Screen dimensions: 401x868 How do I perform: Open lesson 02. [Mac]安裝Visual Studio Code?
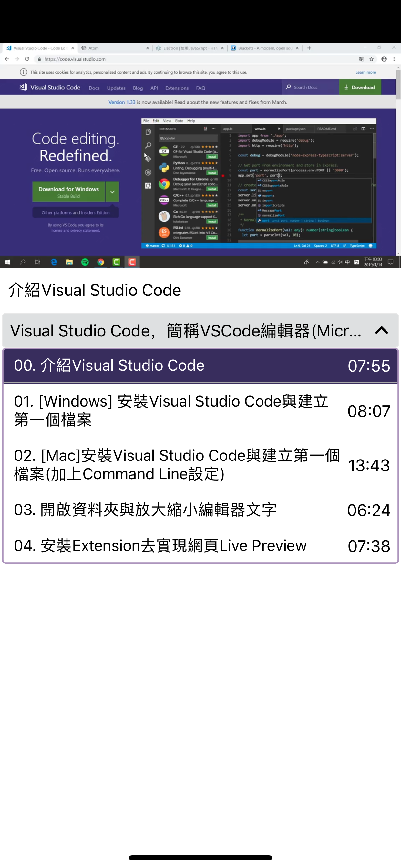(x=200, y=464)
